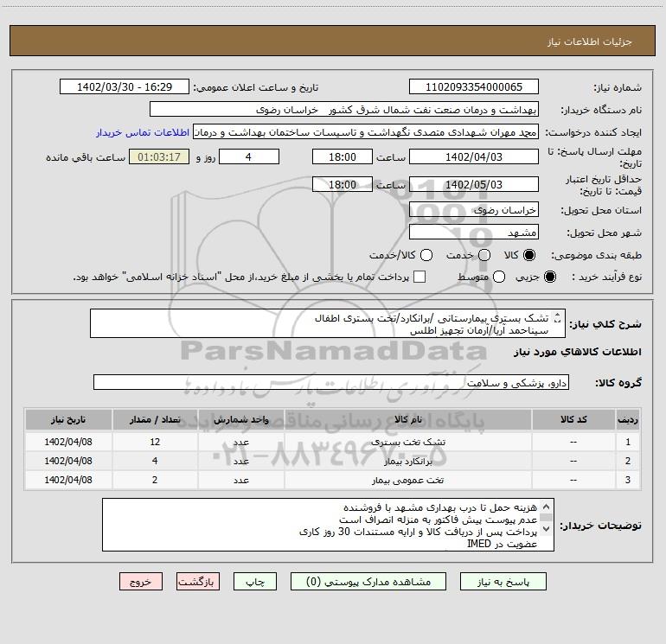The width and height of the screenshot is (666, 644).
Task: Select row برانکارد بیمار
Action: tap(333, 461)
